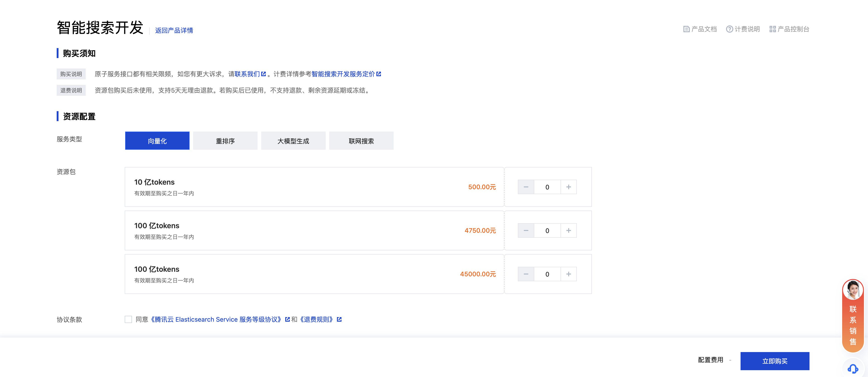Open 产品控制台 grid icon

pyautogui.click(x=772, y=29)
